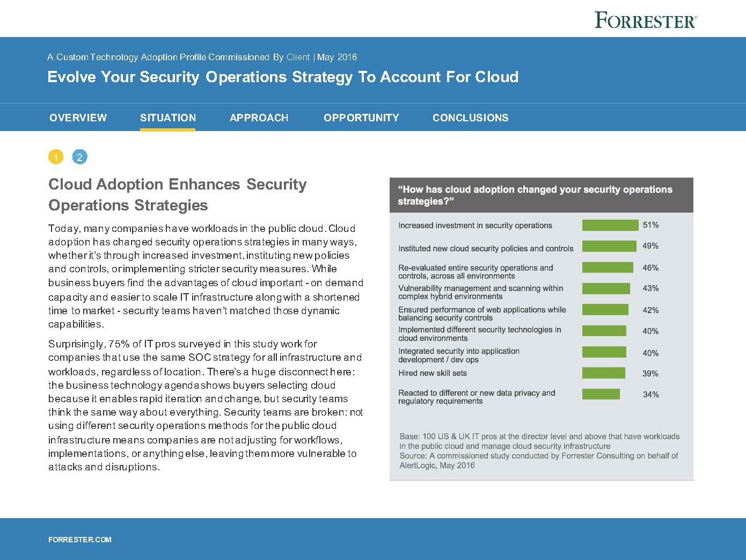Select the OPPORTUNITY navigation item
The width and height of the screenshot is (746, 560).
[x=361, y=118]
